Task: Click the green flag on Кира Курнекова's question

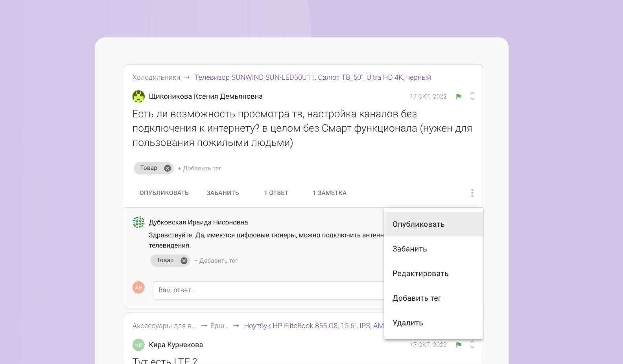Action: click(x=458, y=345)
